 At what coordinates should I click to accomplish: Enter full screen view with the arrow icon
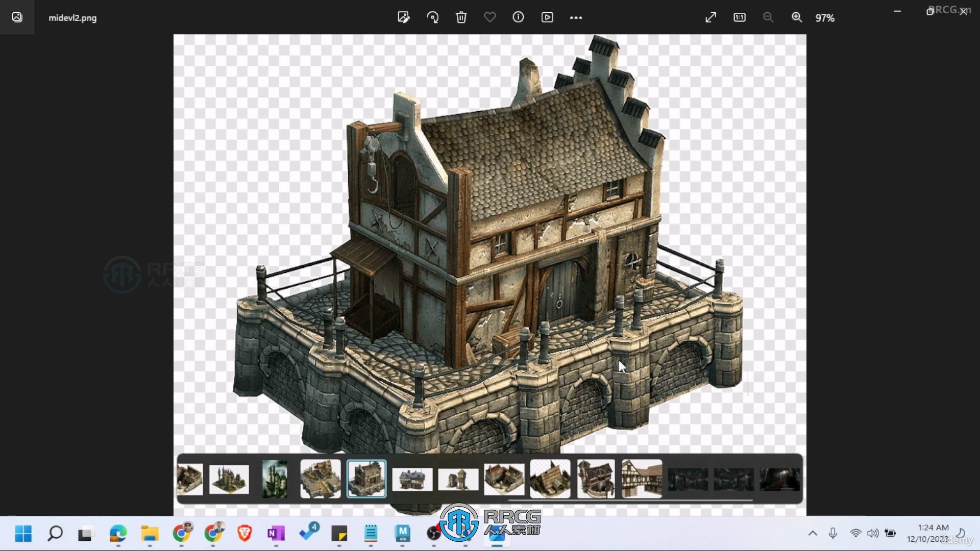click(710, 17)
